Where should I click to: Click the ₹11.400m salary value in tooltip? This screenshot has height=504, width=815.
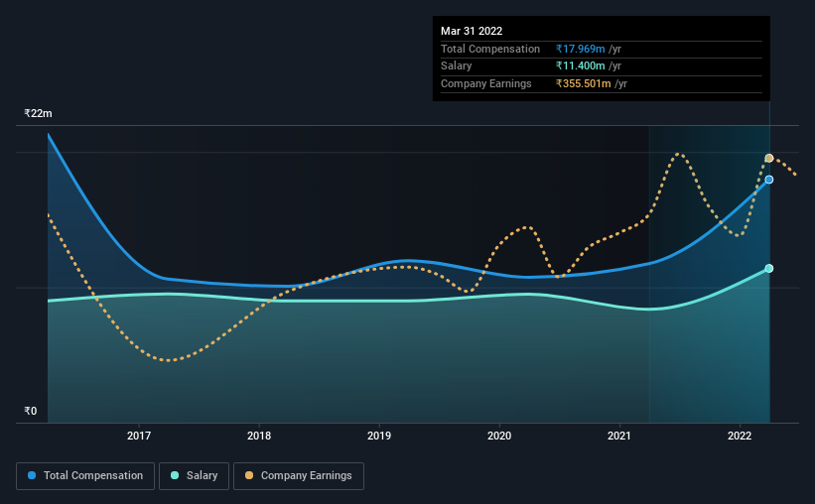580,66
